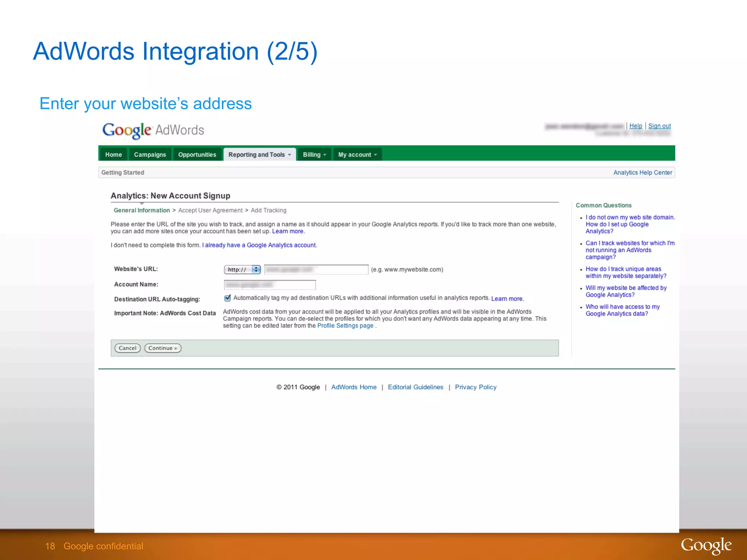Click the Cancel button
The height and width of the screenshot is (560, 747).
click(127, 348)
